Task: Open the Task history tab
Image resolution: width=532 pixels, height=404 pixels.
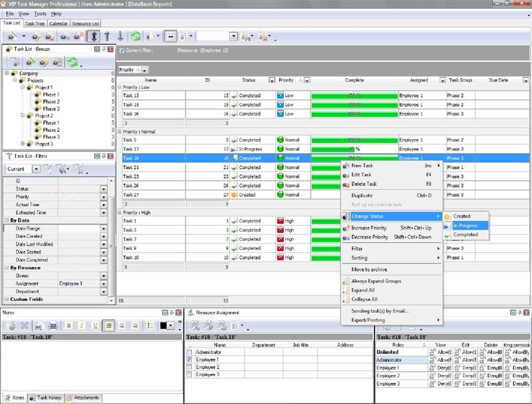Action: click(45, 398)
